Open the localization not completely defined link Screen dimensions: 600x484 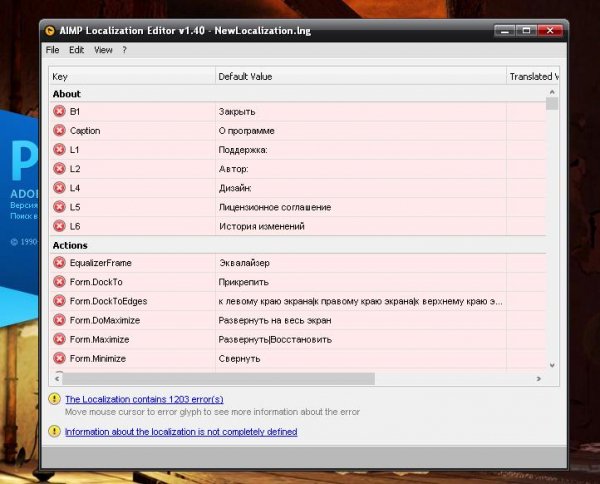[181, 432]
